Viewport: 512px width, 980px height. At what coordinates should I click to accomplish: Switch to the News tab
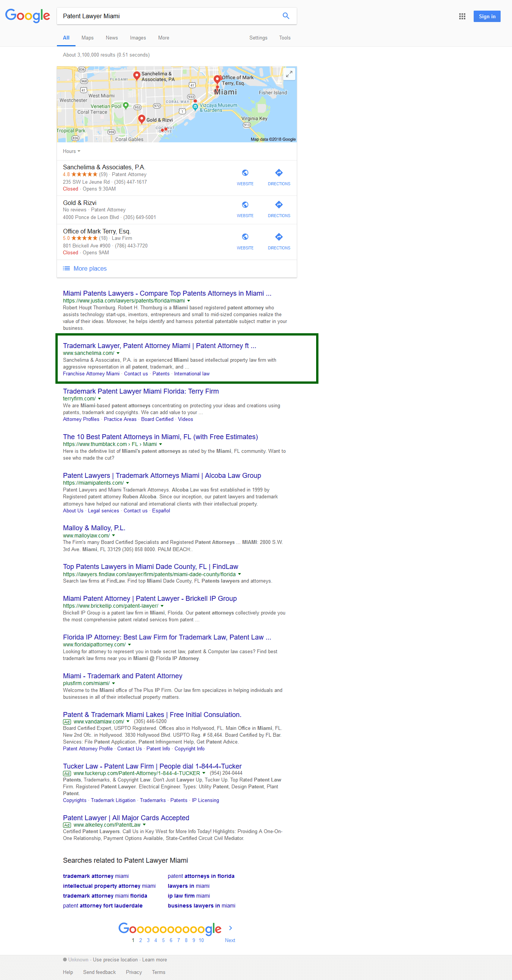pyautogui.click(x=112, y=38)
